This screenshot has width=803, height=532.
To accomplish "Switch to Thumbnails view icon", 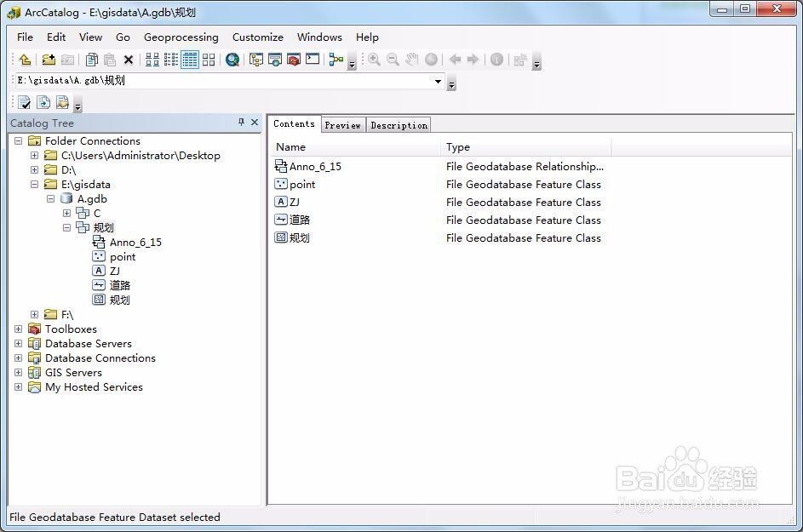I will pyautogui.click(x=209, y=60).
